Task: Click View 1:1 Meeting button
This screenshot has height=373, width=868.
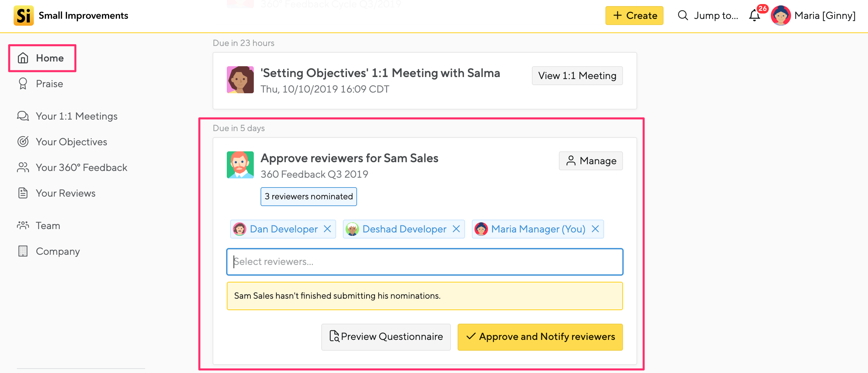Action: pos(577,76)
